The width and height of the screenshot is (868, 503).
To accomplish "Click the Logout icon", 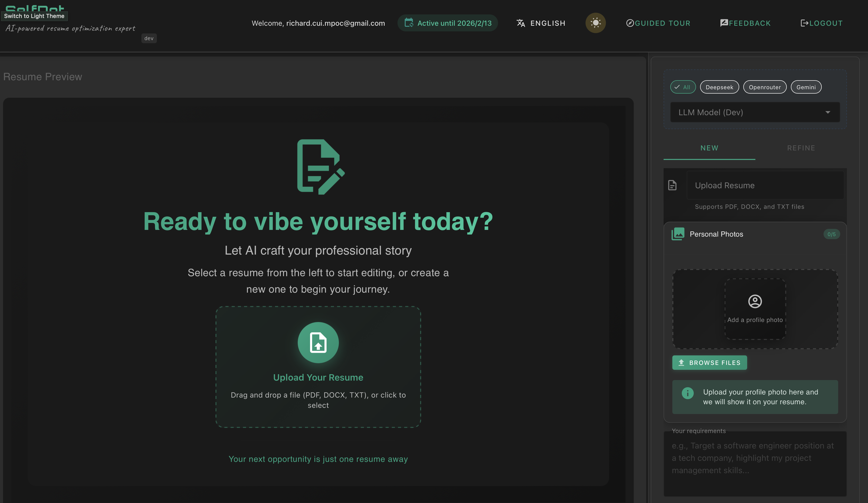I will (x=805, y=23).
